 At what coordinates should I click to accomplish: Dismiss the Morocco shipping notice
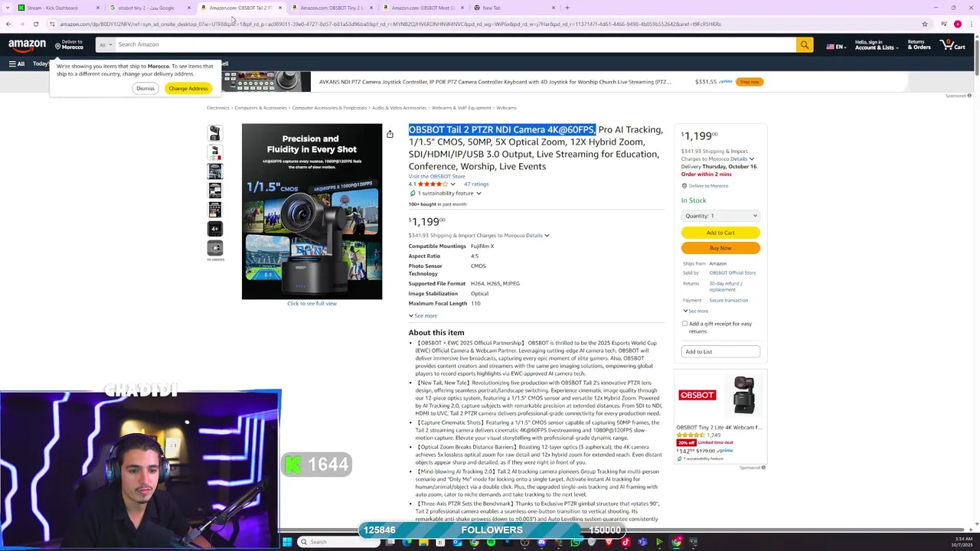coord(145,89)
